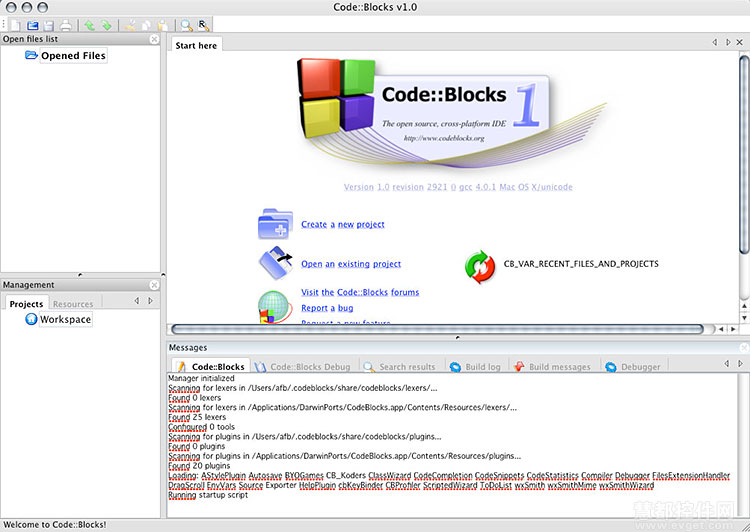Click the Messages tabs right arrow
This screenshot has width=750, height=532.
pyautogui.click(x=740, y=364)
